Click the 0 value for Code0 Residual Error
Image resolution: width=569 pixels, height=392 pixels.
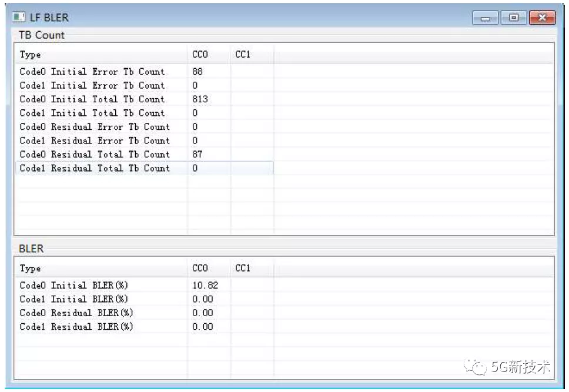click(x=195, y=127)
